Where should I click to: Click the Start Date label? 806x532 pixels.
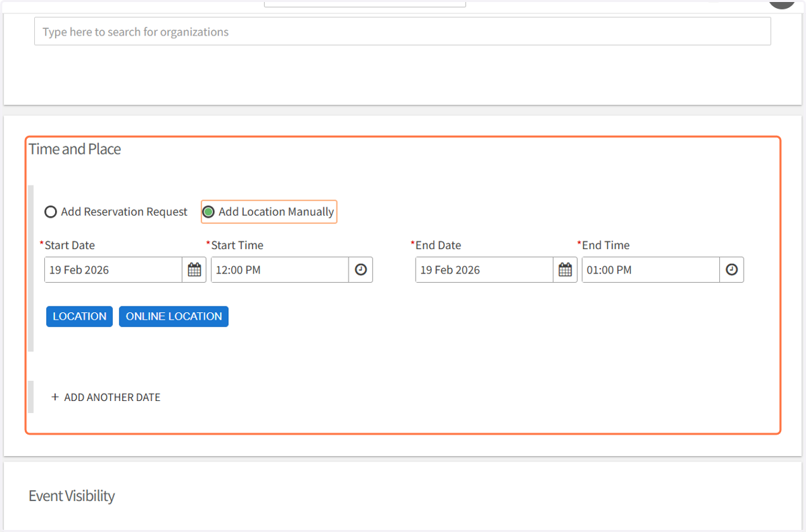coord(70,245)
